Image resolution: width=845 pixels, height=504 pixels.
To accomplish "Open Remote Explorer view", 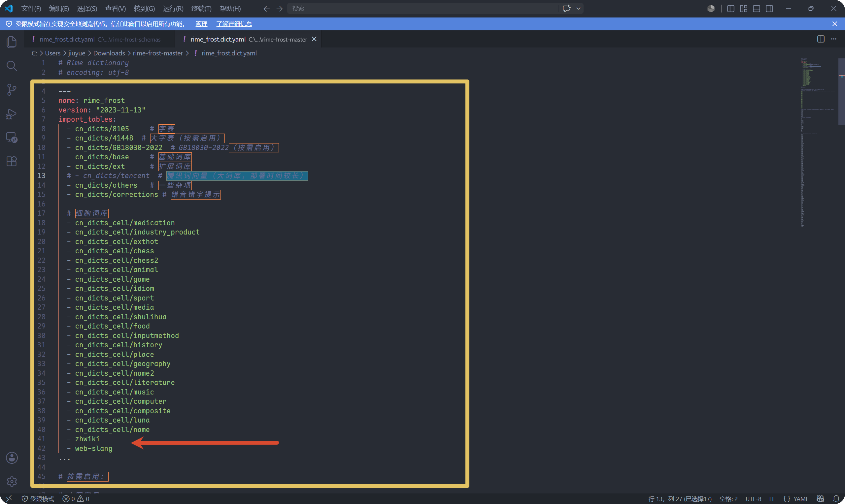I will [12, 138].
